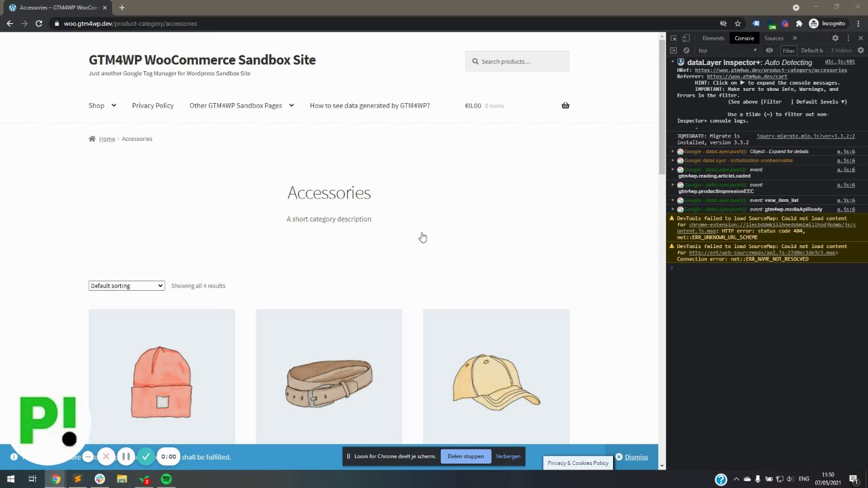Open the Chrome three-dot menu

pyautogui.click(x=858, y=23)
